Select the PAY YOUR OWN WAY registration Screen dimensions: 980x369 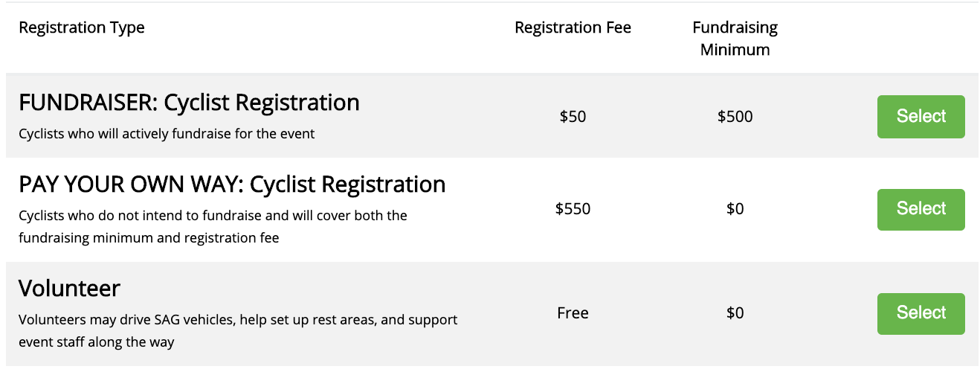[x=921, y=209]
